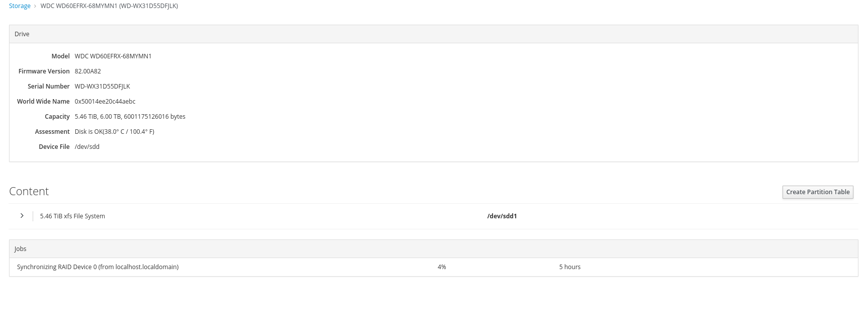Click the 4% sync progress indicator
This screenshot has width=868, height=331.
tap(441, 267)
